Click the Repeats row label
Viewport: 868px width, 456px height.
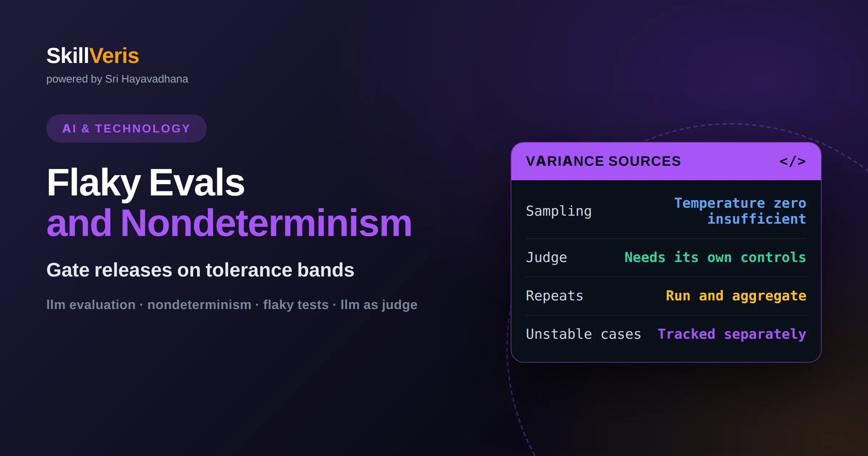coord(554,296)
